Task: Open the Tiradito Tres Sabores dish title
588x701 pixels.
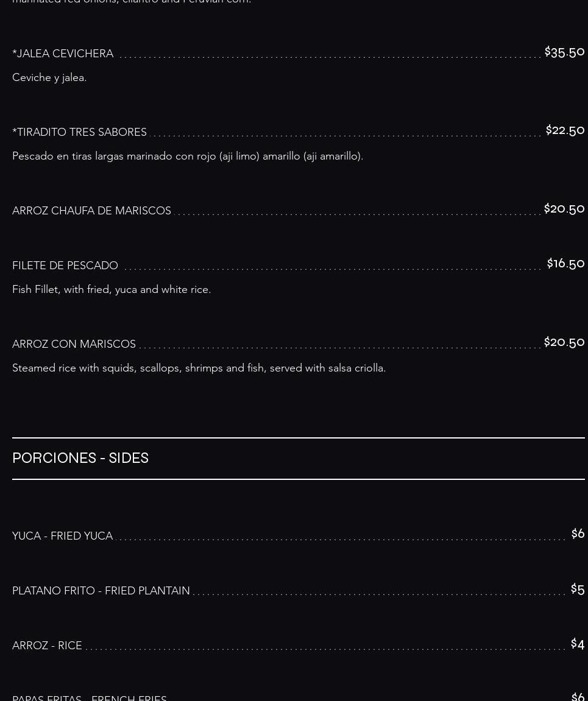Action: click(79, 132)
